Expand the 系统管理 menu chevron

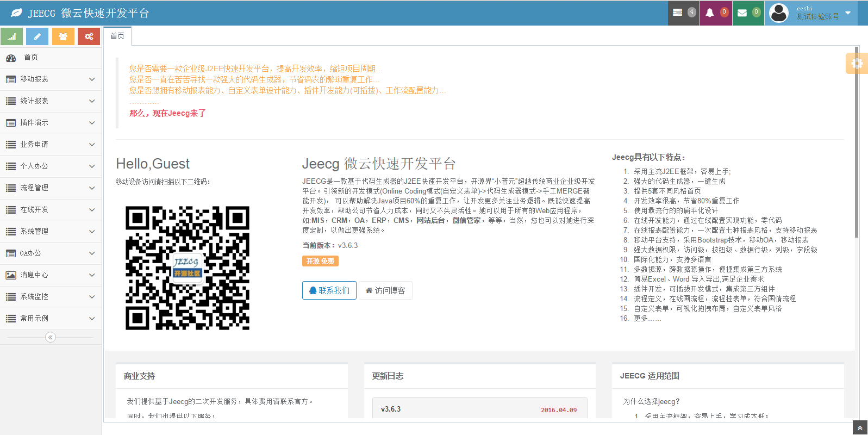92,232
